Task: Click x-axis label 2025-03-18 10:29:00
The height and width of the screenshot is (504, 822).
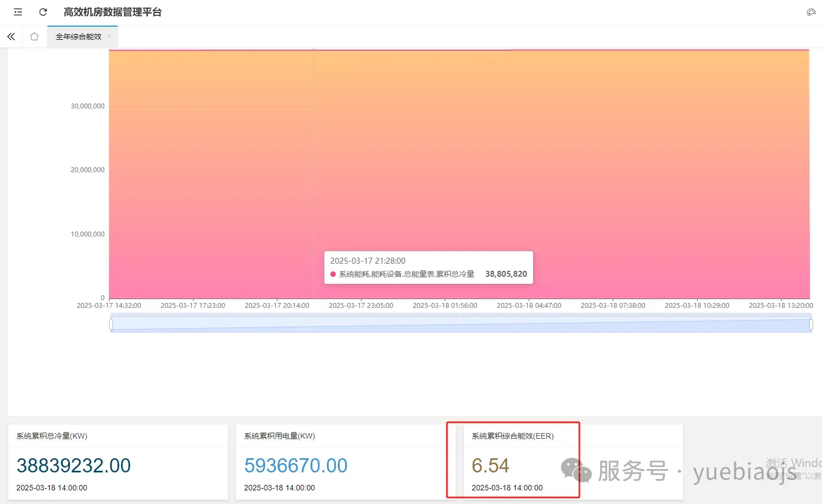Action: coord(697,306)
